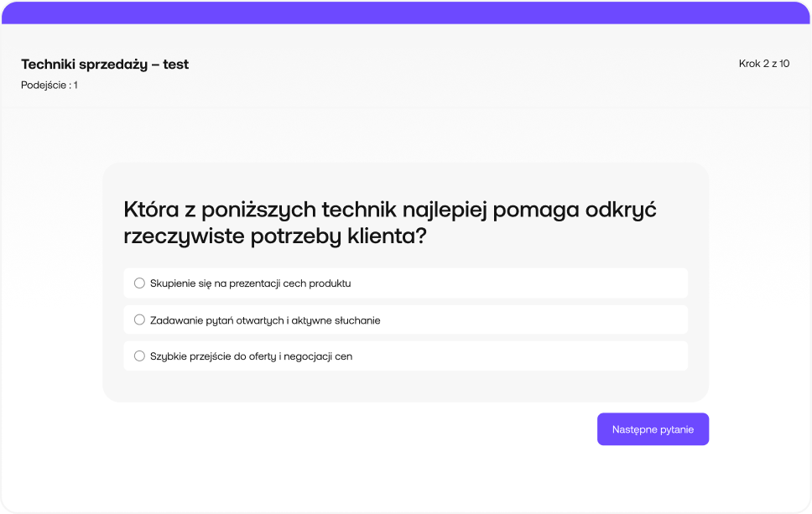Click the answer text 'Zadawanie pytań otwartych i aktywne słuchanie'
This screenshot has width=812, height=514.
tap(265, 320)
